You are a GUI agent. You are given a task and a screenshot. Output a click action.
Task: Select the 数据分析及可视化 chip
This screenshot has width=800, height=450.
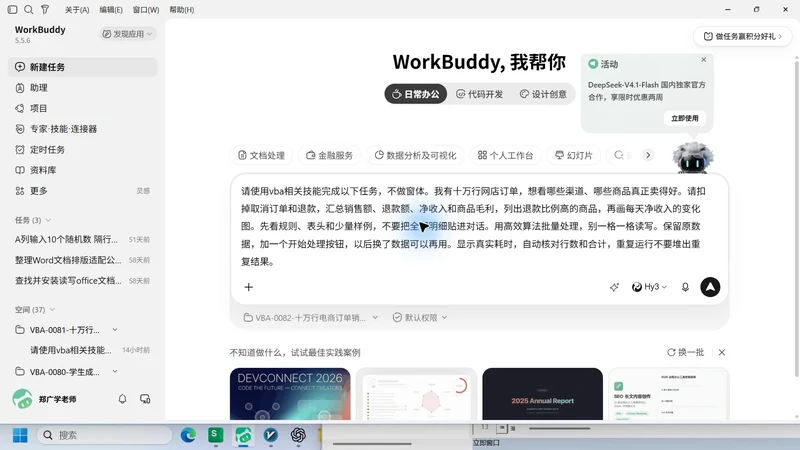click(415, 155)
